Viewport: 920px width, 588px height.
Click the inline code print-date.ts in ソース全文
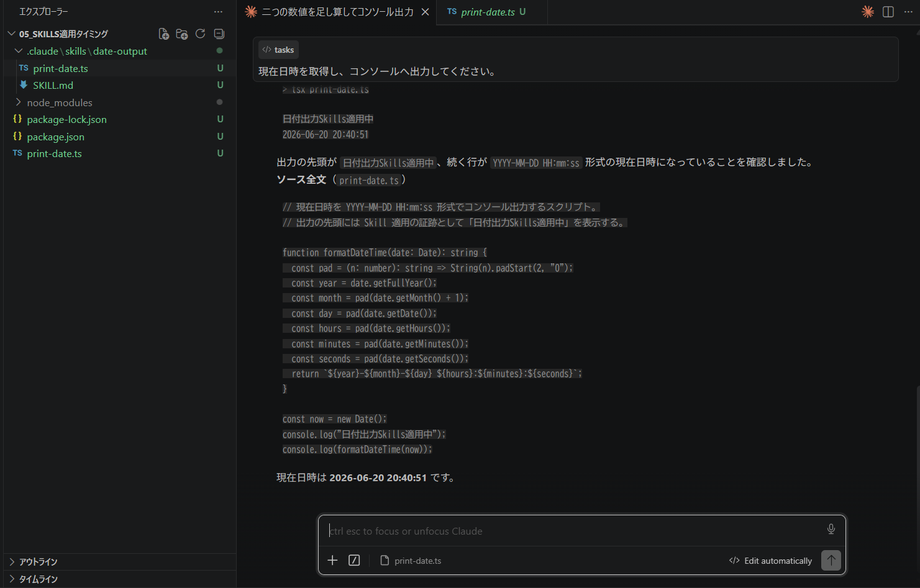coord(369,180)
